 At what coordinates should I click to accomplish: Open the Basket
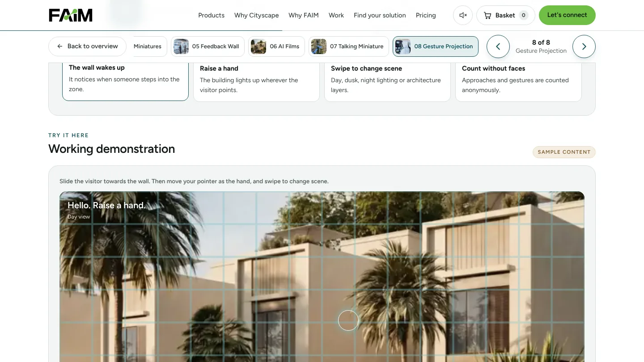click(506, 15)
